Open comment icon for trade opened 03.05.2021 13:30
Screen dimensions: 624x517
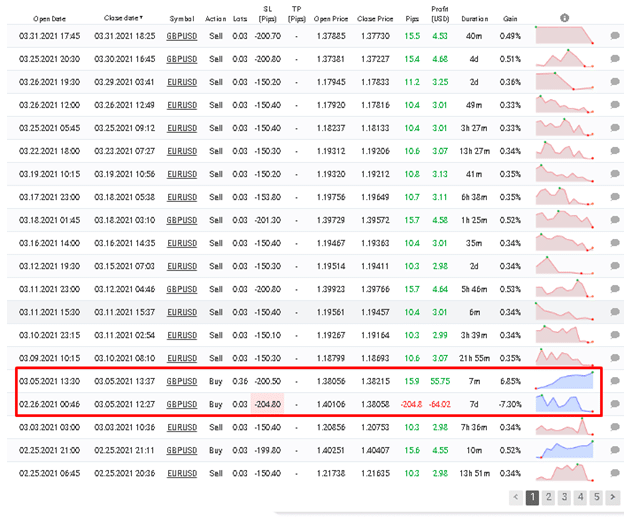pyautogui.click(x=614, y=381)
